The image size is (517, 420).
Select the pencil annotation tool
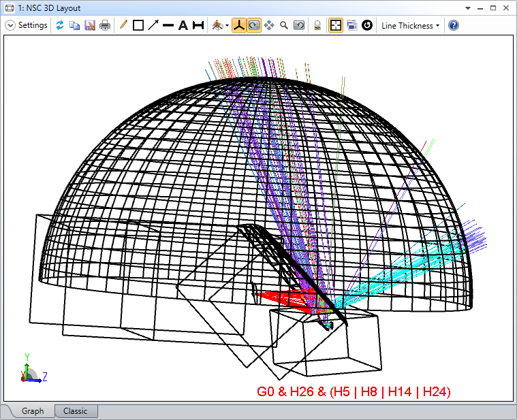tap(123, 25)
